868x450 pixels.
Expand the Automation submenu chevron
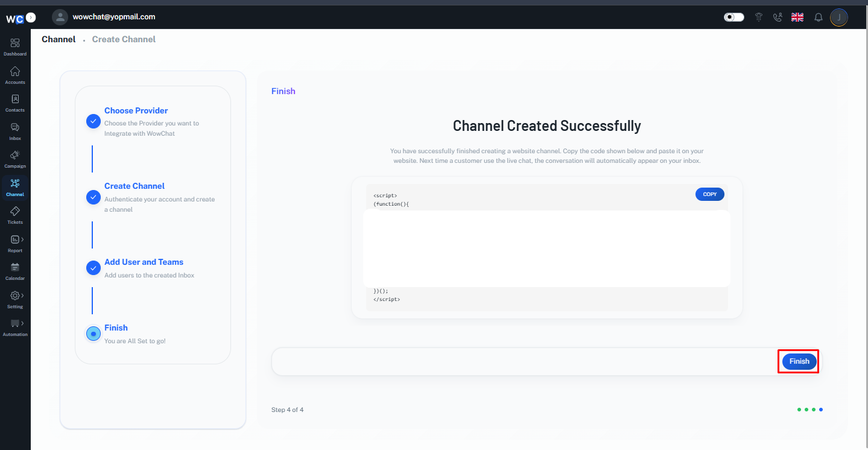click(x=22, y=323)
